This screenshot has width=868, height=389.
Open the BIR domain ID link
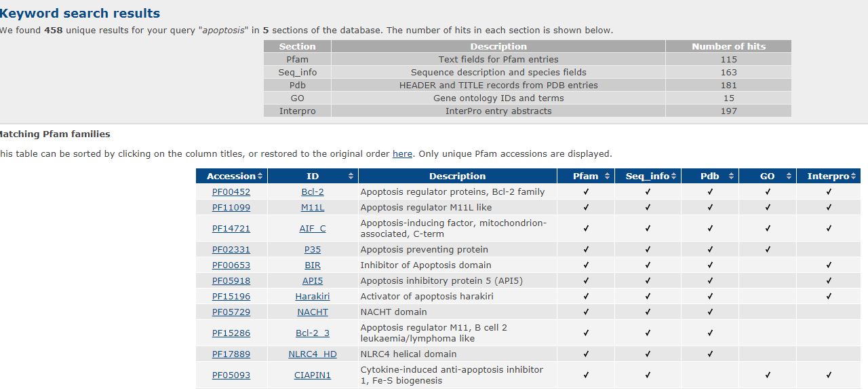click(x=313, y=265)
